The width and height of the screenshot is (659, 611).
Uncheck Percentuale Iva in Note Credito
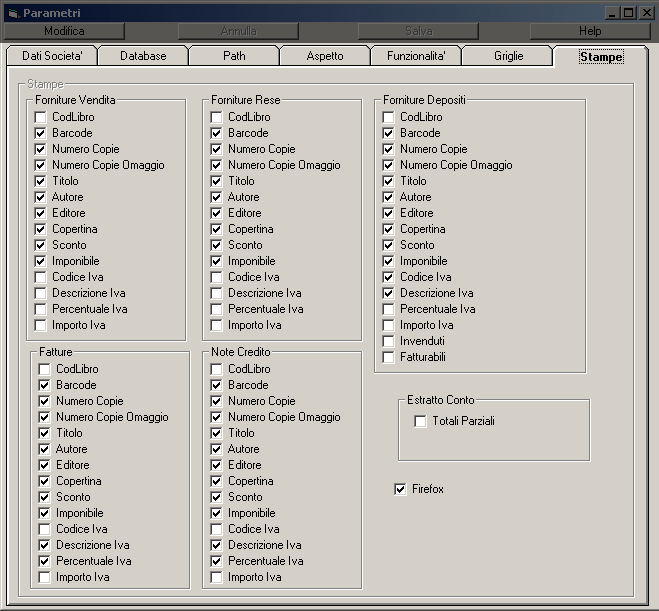(216, 561)
